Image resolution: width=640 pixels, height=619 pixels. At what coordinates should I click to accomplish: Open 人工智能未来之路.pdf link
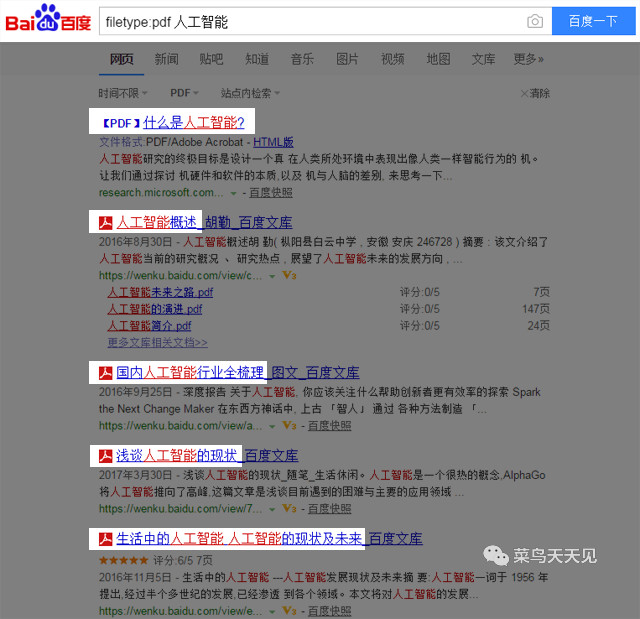coord(160,292)
